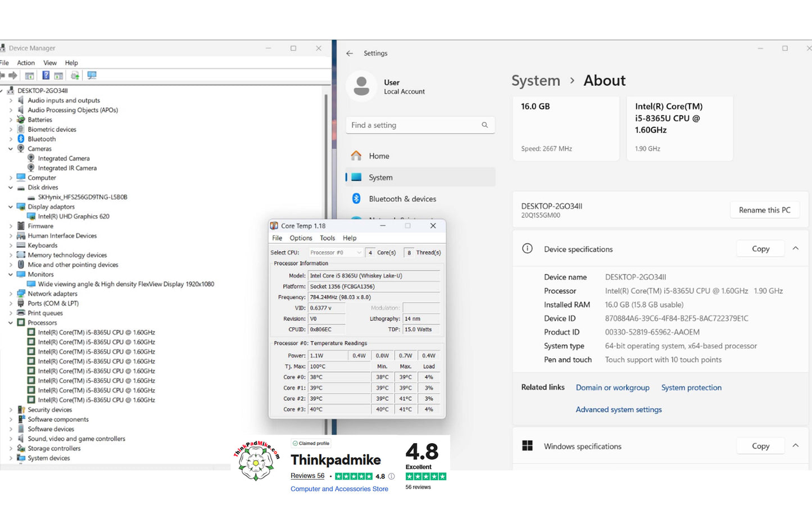Open the File menu in Device Manager
The height and width of the screenshot is (510, 812).
tap(4, 63)
